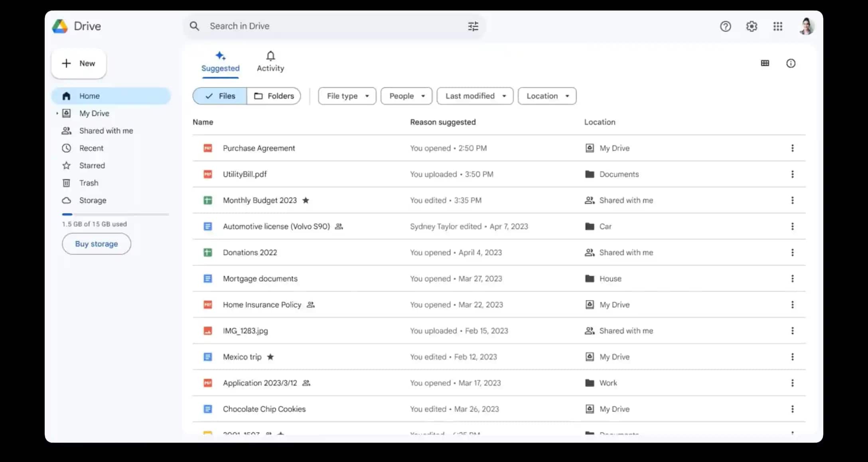This screenshot has height=462, width=868.
Task: Click the Google Drive home icon
Action: pos(66,96)
